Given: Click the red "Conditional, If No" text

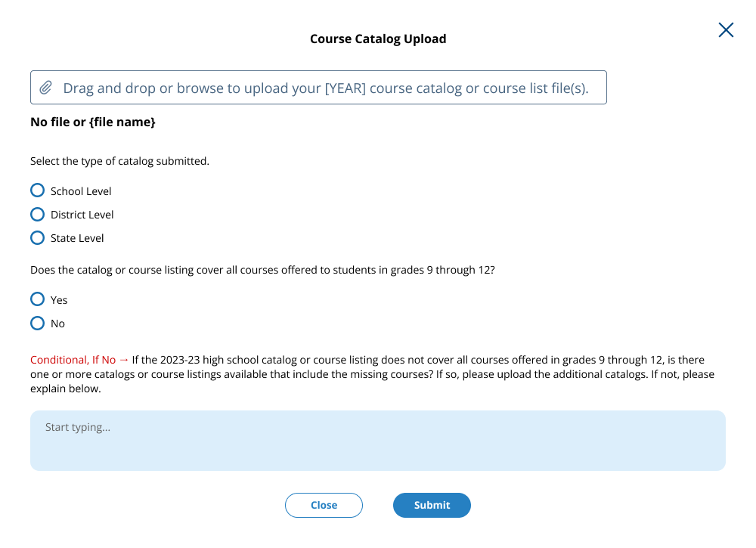Looking at the screenshot, I should [73, 360].
